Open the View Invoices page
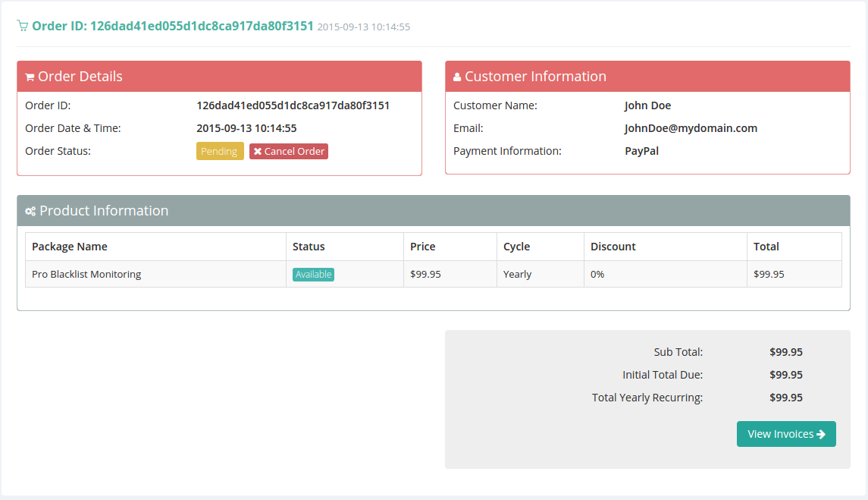The image size is (868, 500). pyautogui.click(x=786, y=434)
